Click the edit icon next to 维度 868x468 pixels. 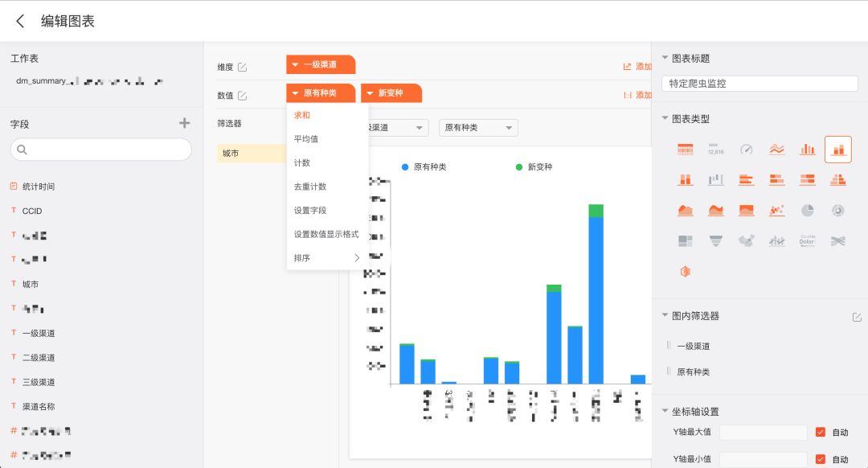coord(242,67)
